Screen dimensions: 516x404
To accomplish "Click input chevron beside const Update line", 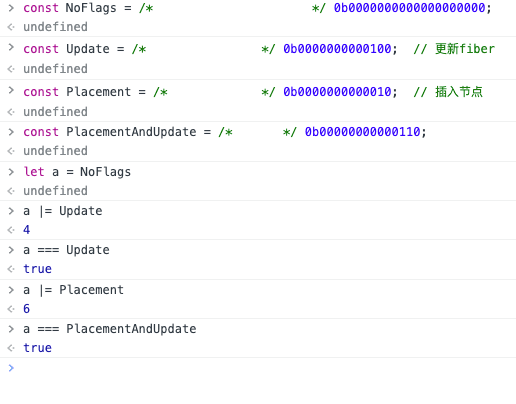I will (x=11, y=48).
